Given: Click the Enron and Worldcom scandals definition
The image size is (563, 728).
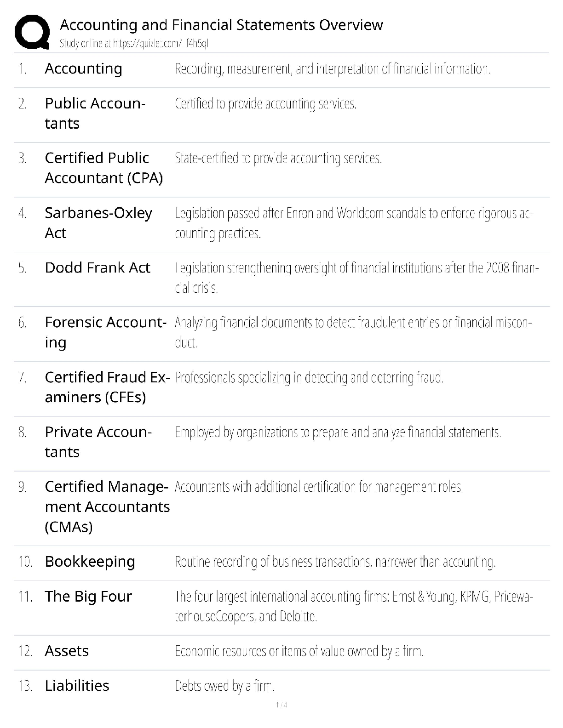Looking at the screenshot, I should click(354, 223).
